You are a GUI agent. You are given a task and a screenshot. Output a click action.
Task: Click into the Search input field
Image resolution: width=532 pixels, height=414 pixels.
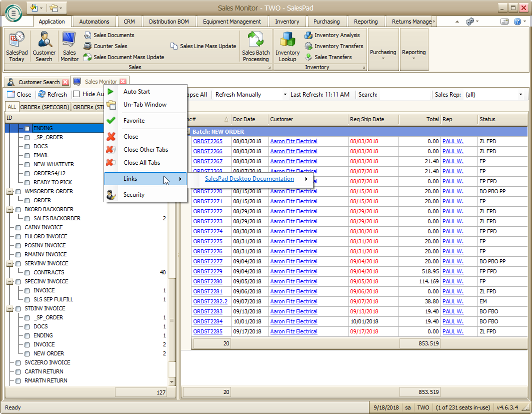[404, 95]
